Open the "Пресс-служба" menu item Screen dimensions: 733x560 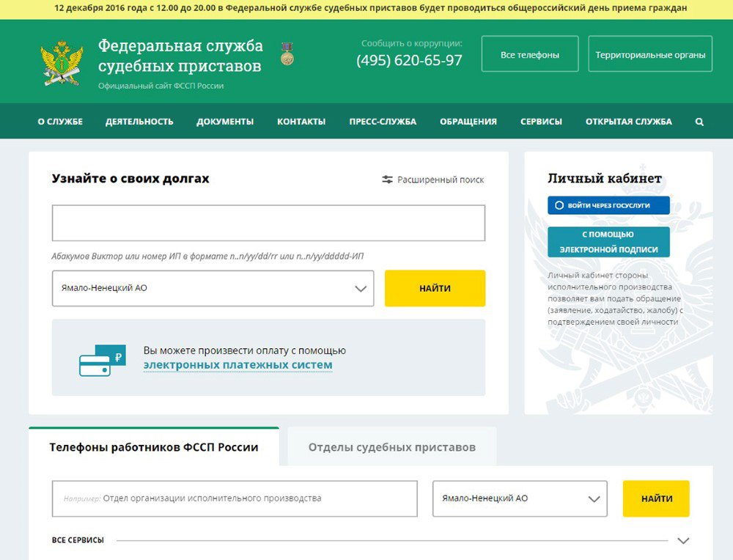point(383,122)
